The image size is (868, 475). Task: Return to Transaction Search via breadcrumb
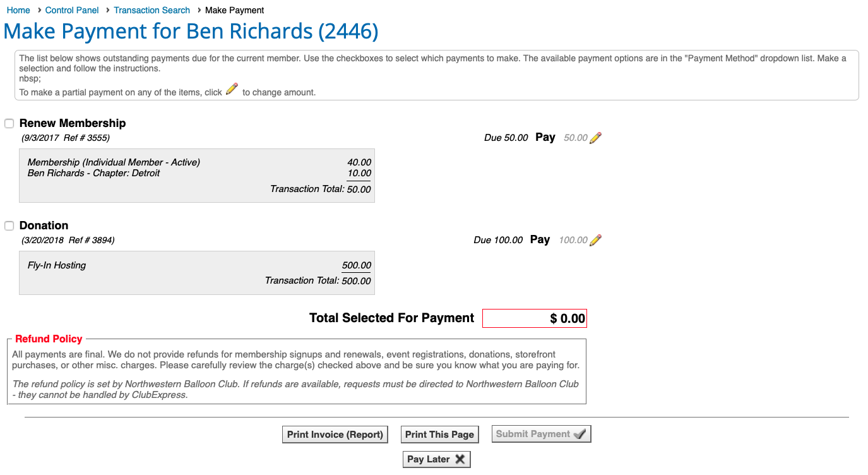pos(152,10)
